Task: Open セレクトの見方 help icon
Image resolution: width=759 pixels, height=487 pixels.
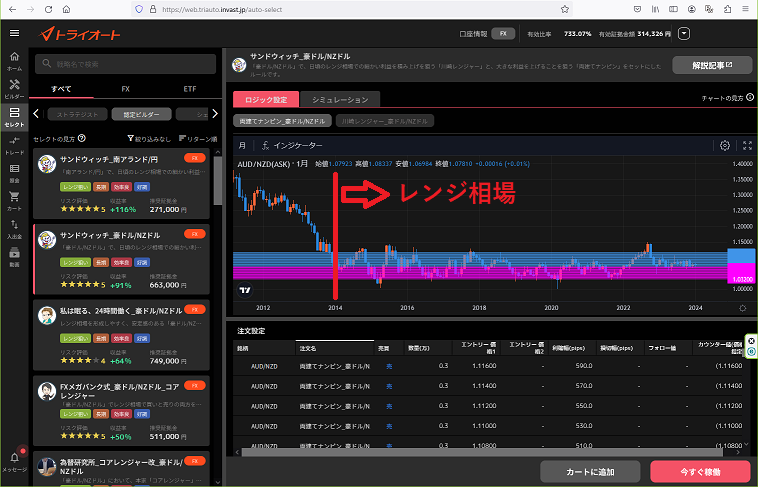Action: point(82,138)
